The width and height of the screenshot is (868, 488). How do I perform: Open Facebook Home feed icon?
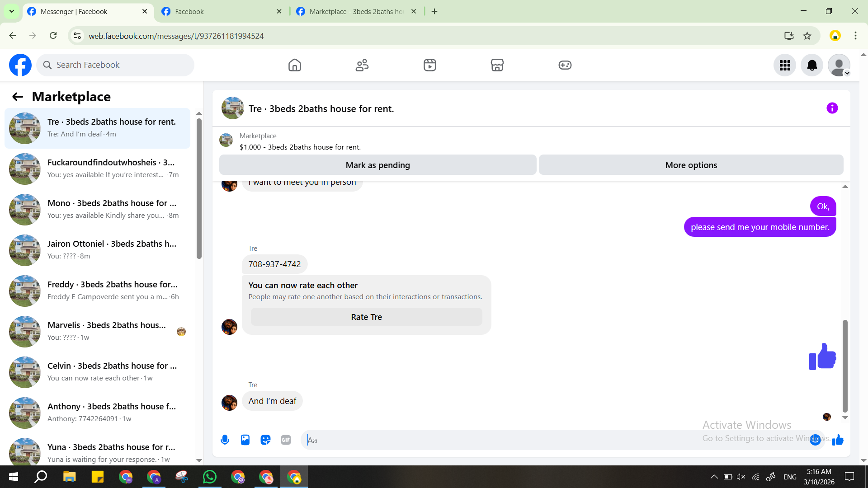(x=294, y=65)
